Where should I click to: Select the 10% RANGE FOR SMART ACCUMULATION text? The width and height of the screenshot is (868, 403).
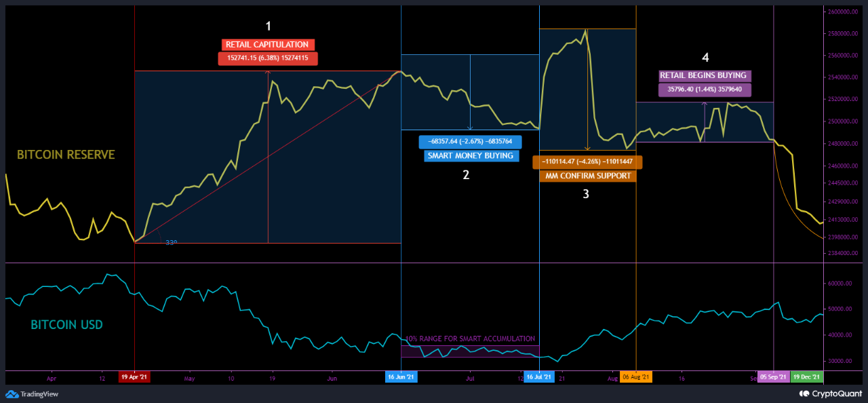pos(470,338)
